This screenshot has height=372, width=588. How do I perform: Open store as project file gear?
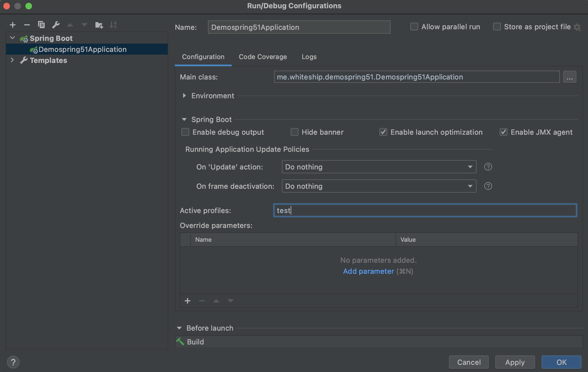coord(577,27)
